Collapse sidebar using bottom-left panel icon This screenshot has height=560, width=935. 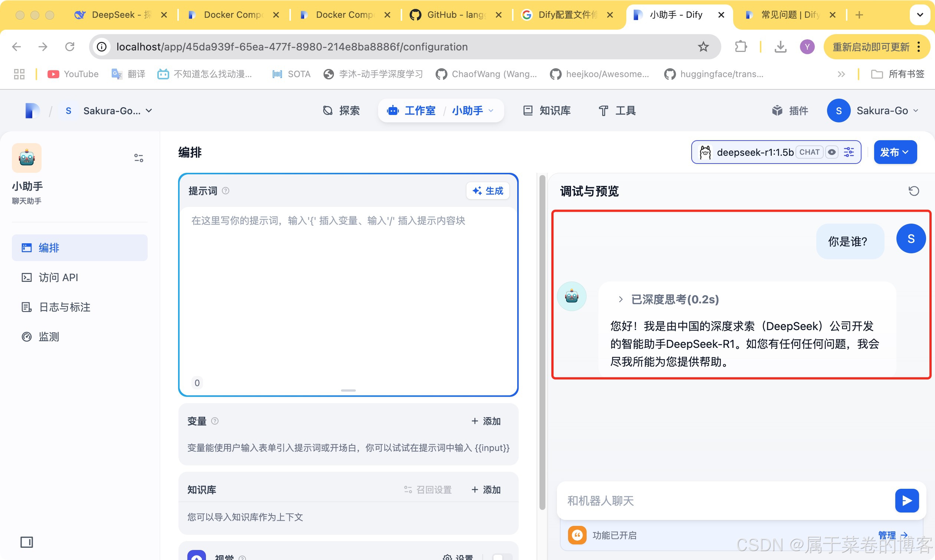(x=26, y=542)
